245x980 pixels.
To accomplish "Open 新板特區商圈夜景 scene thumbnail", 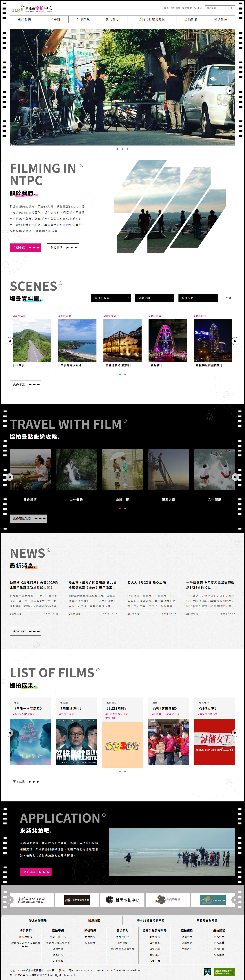I will [213, 340].
